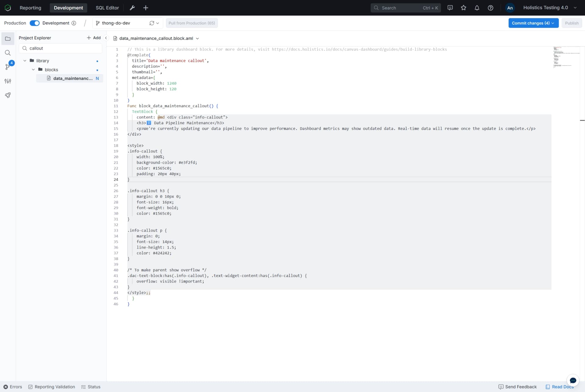This screenshot has width=585, height=392.
Task: Open the help question mark icon
Action: pos(490,8)
